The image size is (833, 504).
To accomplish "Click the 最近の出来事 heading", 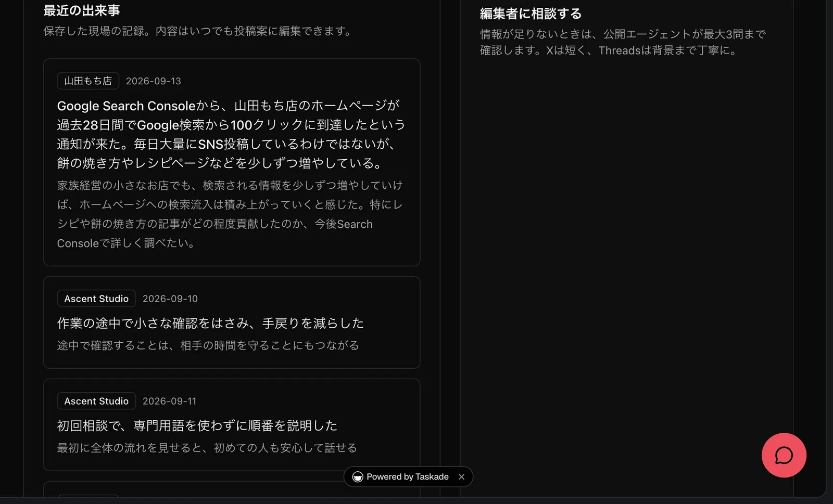I will click(x=82, y=10).
